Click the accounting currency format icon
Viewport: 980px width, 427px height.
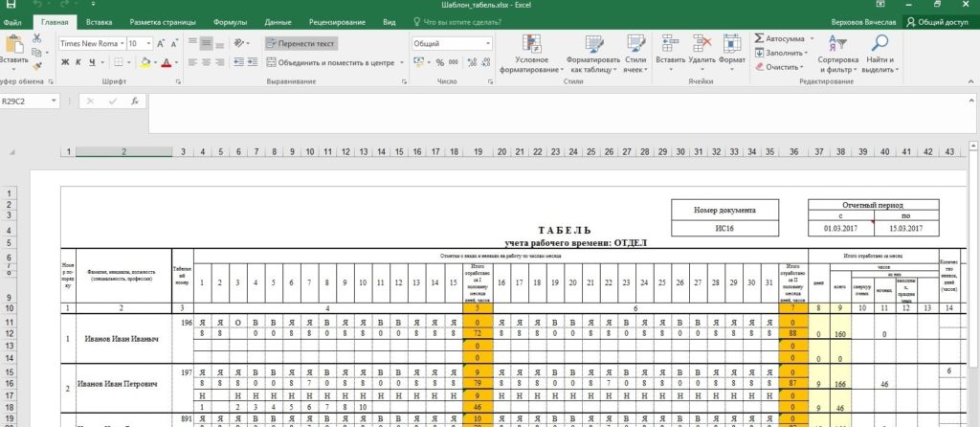(419, 62)
